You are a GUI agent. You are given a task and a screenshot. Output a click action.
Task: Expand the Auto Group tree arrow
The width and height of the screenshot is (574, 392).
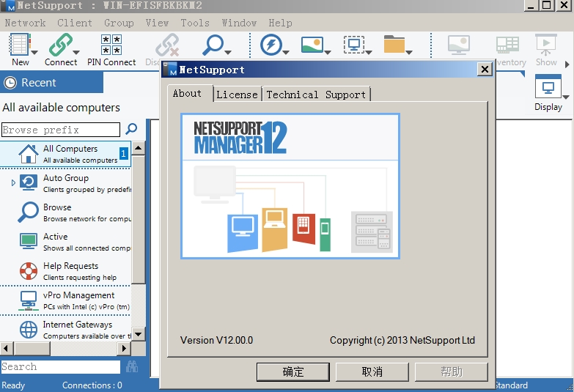[13, 182]
